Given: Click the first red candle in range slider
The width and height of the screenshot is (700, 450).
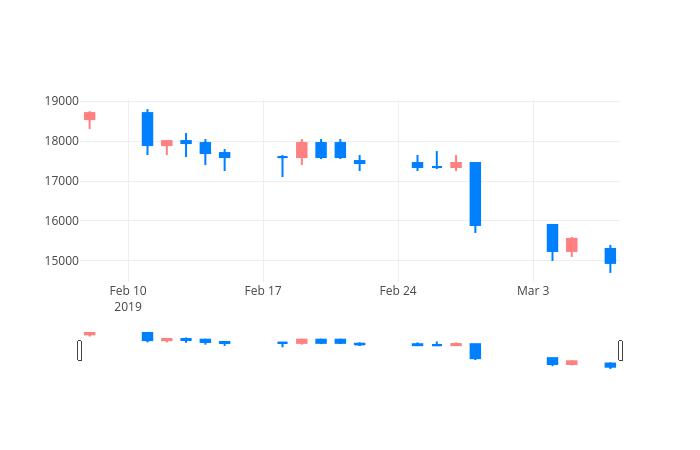Looking at the screenshot, I should 90,333.
